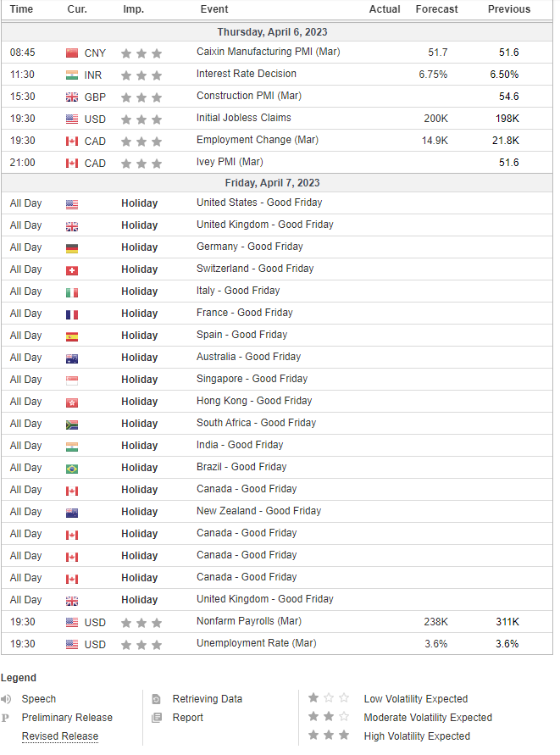Click the India flag next to INR
This screenshot has width=560, height=755.
tap(72, 75)
